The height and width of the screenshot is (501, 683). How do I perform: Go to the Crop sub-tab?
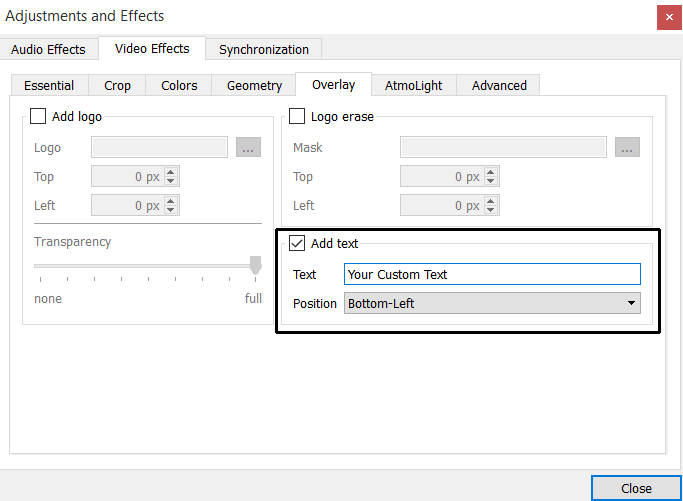click(x=117, y=85)
